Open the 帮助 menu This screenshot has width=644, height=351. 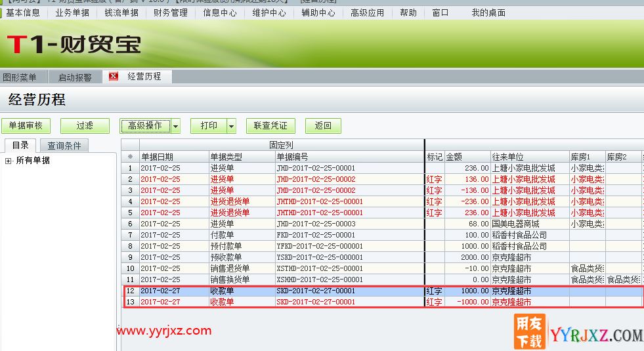pyautogui.click(x=408, y=12)
